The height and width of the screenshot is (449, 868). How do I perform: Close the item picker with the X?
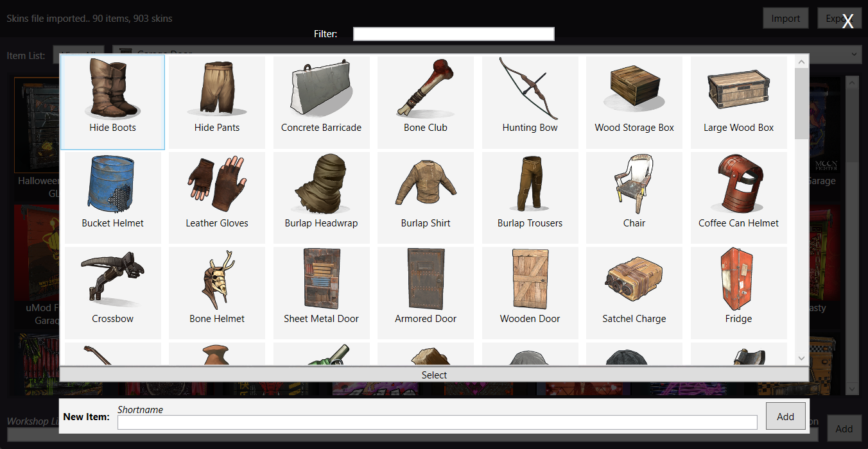point(848,21)
